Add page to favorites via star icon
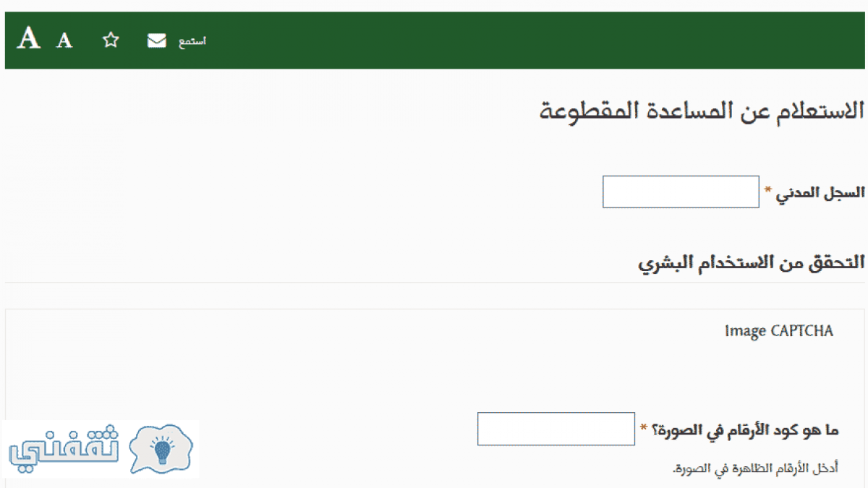 pos(110,40)
